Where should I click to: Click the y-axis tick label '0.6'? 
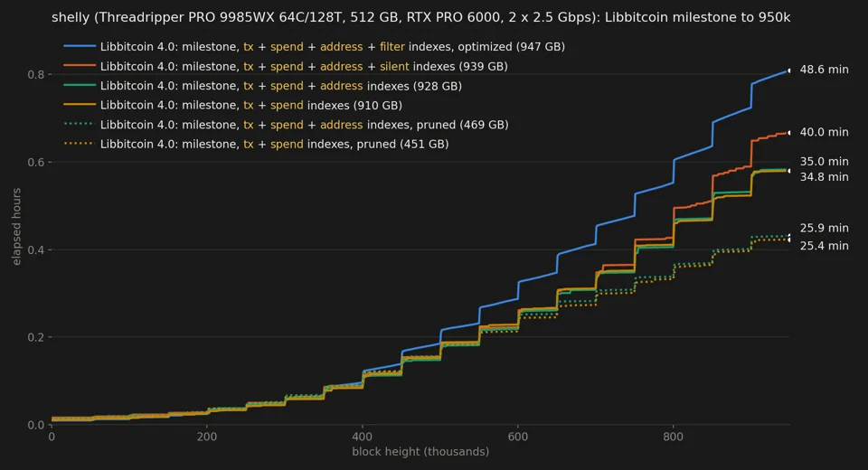tap(35, 162)
